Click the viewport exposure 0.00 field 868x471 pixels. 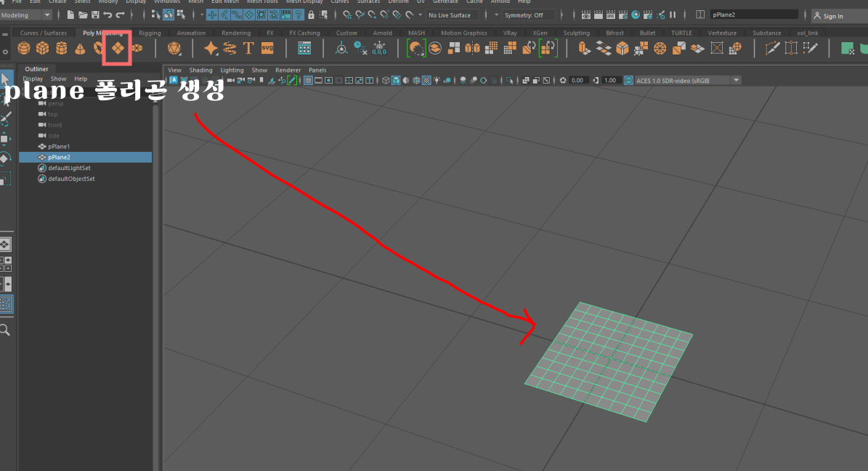point(577,81)
